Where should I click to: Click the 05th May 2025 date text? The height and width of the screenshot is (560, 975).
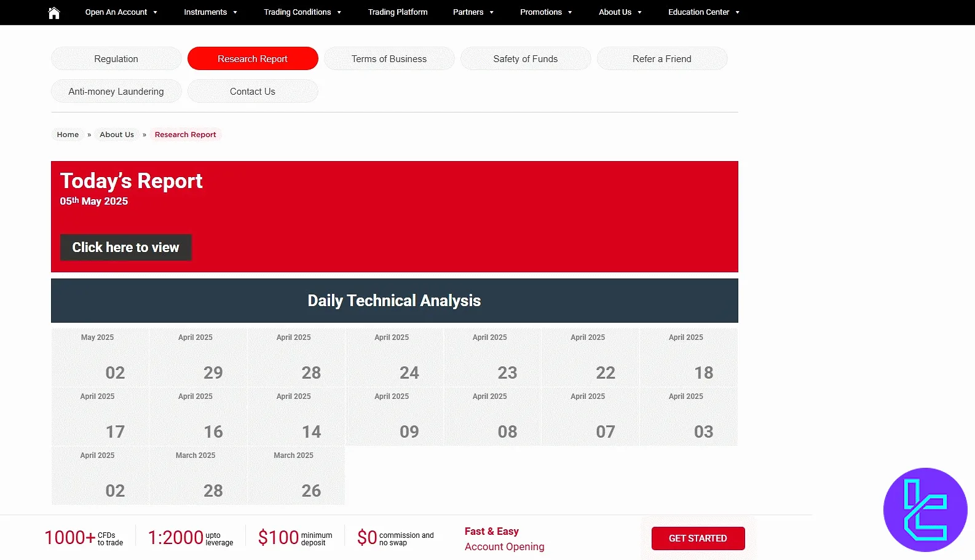click(94, 201)
